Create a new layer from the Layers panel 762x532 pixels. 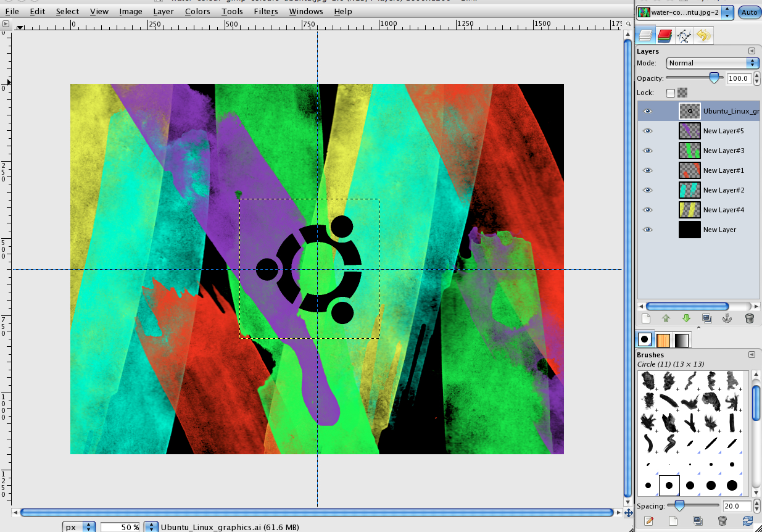646,318
